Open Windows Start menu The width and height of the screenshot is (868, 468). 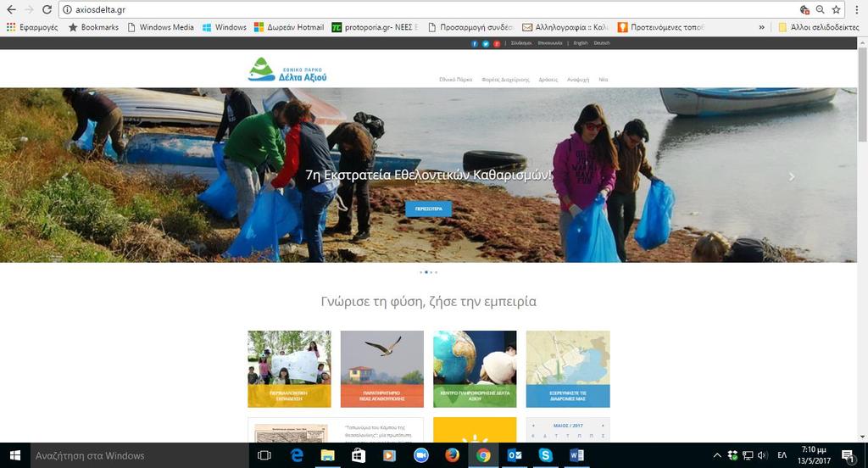[15, 455]
